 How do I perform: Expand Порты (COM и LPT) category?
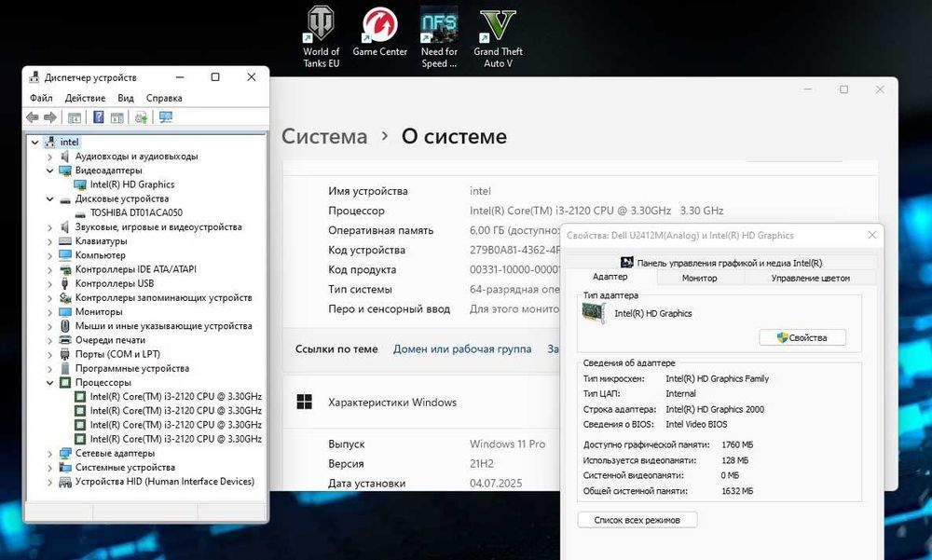pyautogui.click(x=50, y=354)
